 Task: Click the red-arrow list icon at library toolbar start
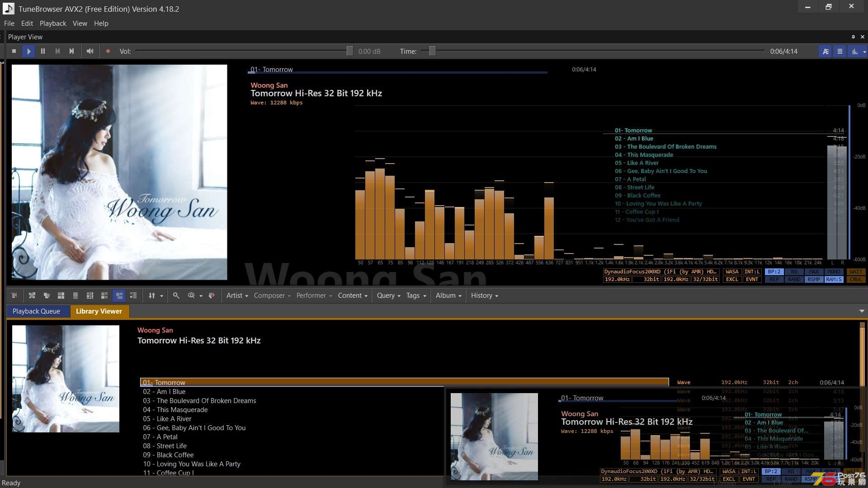pyautogui.click(x=14, y=296)
